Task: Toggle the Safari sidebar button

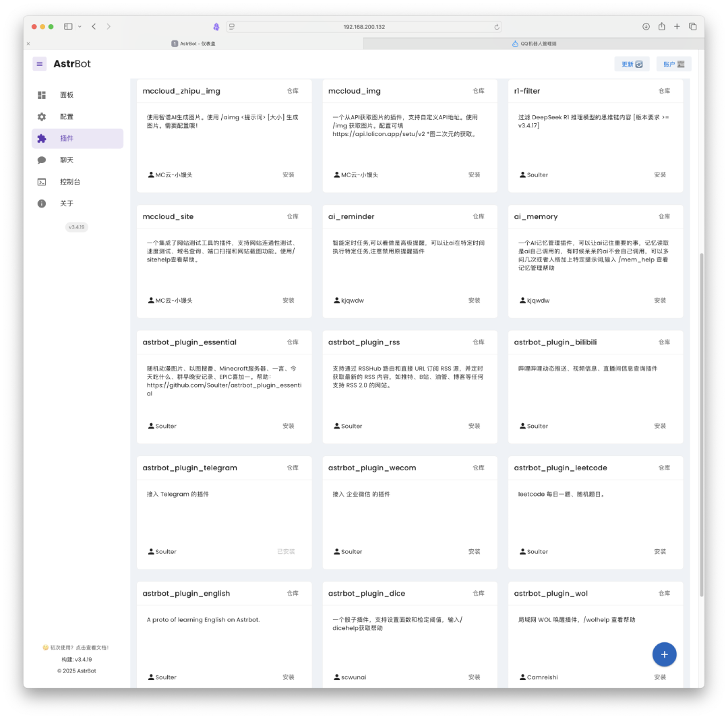Action: pyautogui.click(x=68, y=26)
